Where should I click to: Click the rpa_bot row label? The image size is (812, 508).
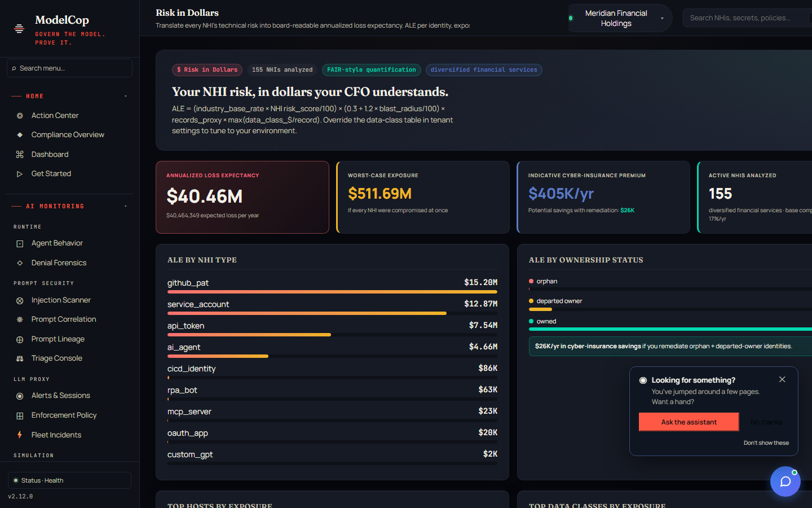[182, 390]
